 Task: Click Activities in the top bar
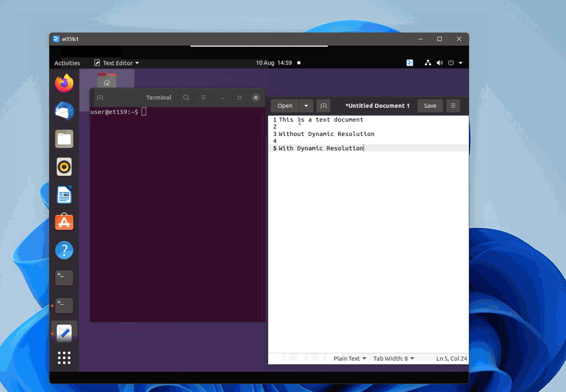pos(67,63)
